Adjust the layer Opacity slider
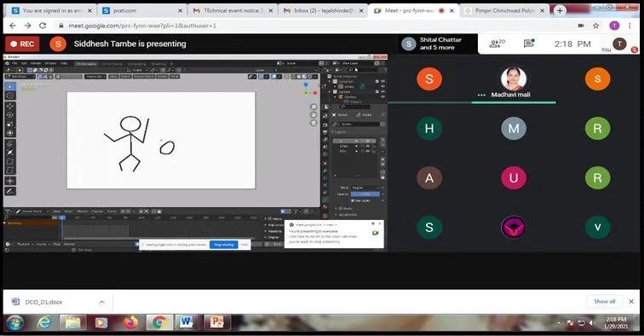The width and height of the screenshot is (644, 336). click(x=365, y=194)
